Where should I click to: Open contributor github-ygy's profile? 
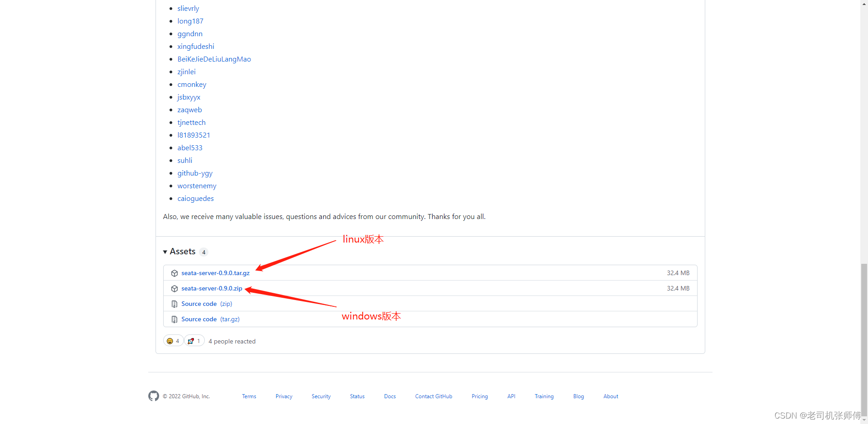pyautogui.click(x=195, y=173)
